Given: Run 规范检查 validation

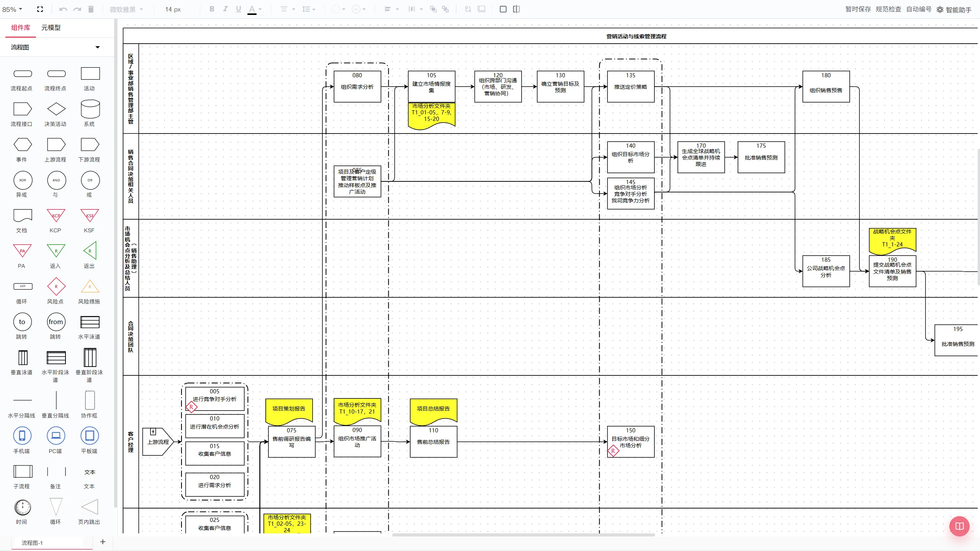Looking at the screenshot, I should tap(888, 9).
